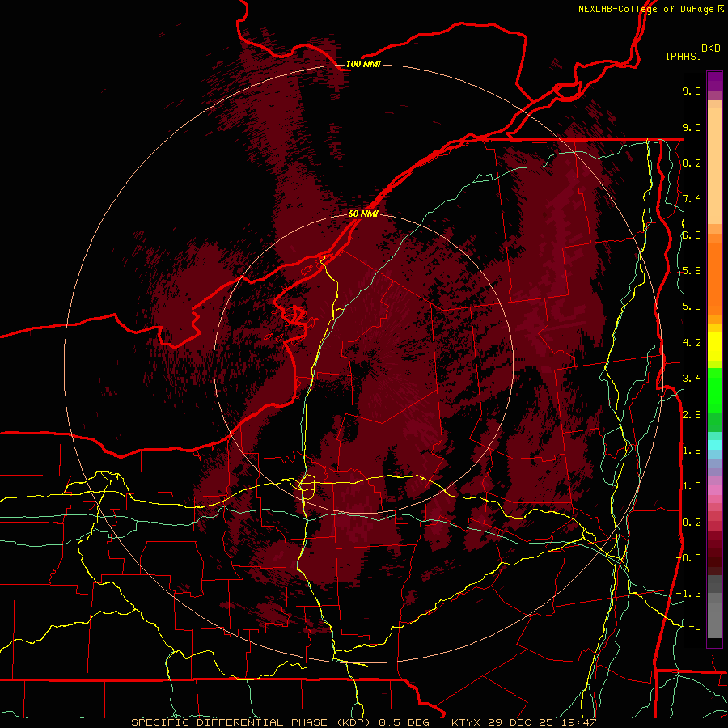
Task: Click the TH threshold label on the scale
Action: [x=695, y=630]
